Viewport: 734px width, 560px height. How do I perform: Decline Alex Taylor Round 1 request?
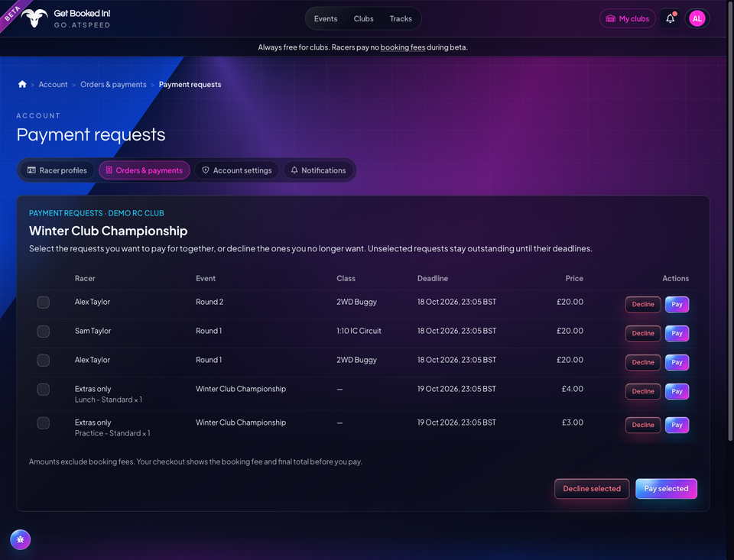coord(643,362)
